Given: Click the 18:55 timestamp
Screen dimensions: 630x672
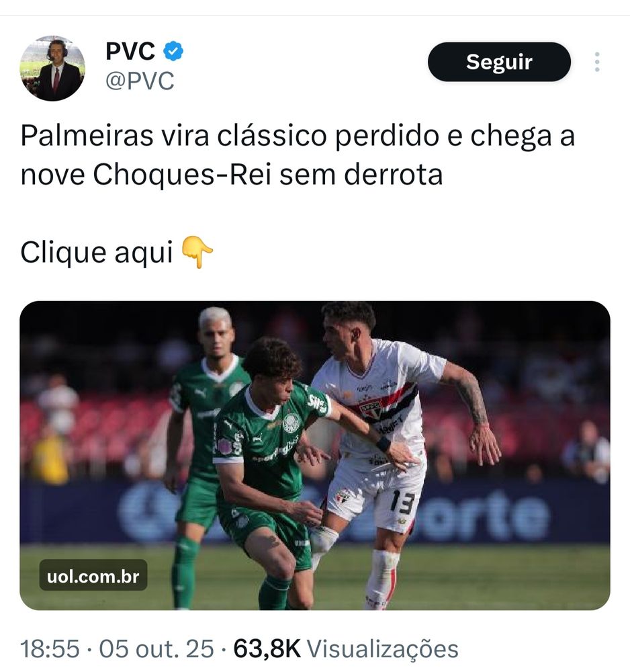Looking at the screenshot, I should click(50, 648).
